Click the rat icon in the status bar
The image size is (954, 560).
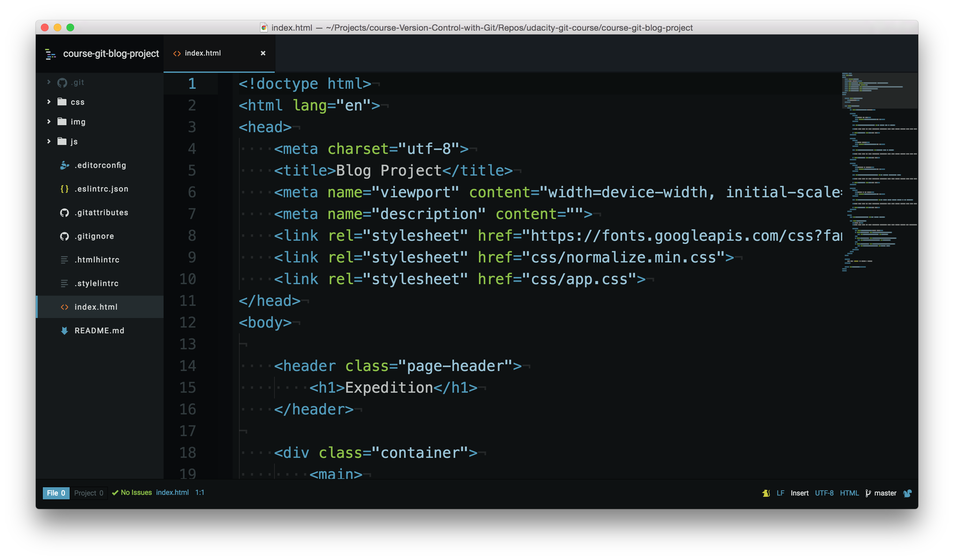[x=766, y=493]
